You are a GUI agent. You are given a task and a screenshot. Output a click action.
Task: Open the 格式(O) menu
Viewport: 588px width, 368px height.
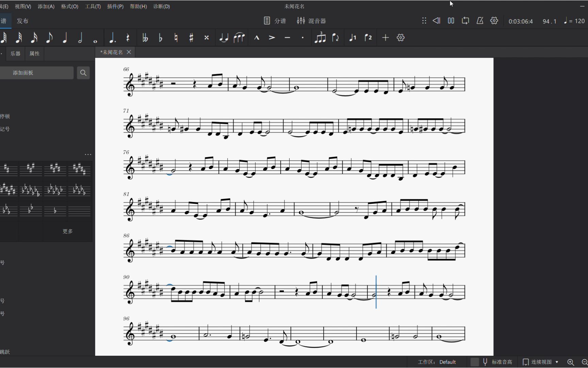[x=69, y=6]
